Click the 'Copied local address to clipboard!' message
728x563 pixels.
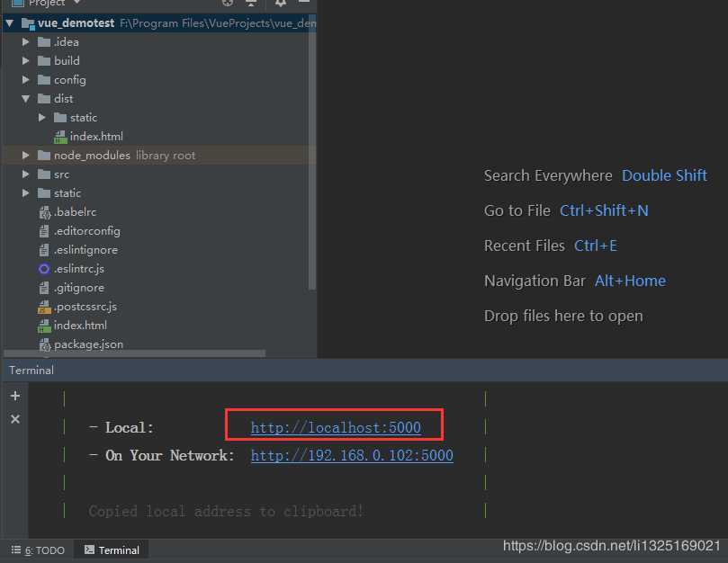click(226, 512)
